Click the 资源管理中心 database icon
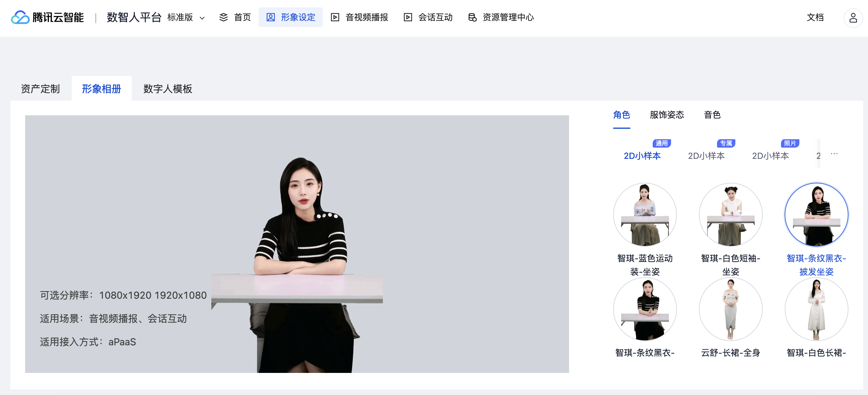The width and height of the screenshot is (868, 395). point(472,17)
